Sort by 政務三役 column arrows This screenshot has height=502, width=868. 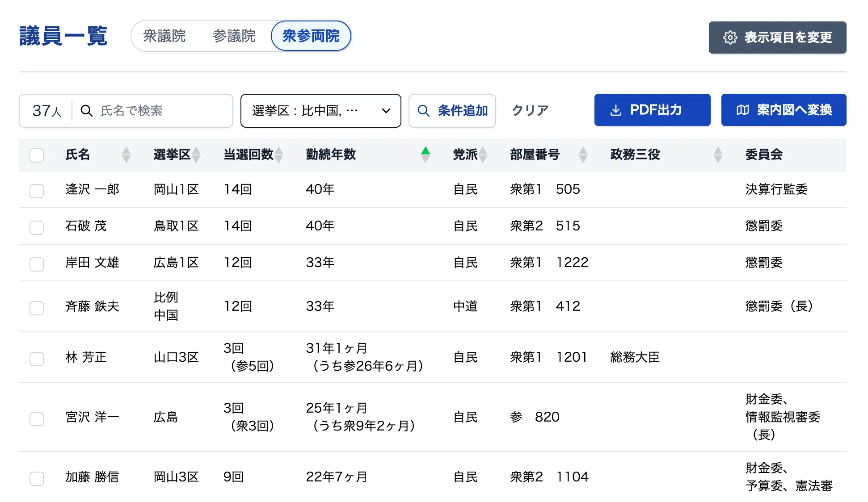(x=718, y=155)
